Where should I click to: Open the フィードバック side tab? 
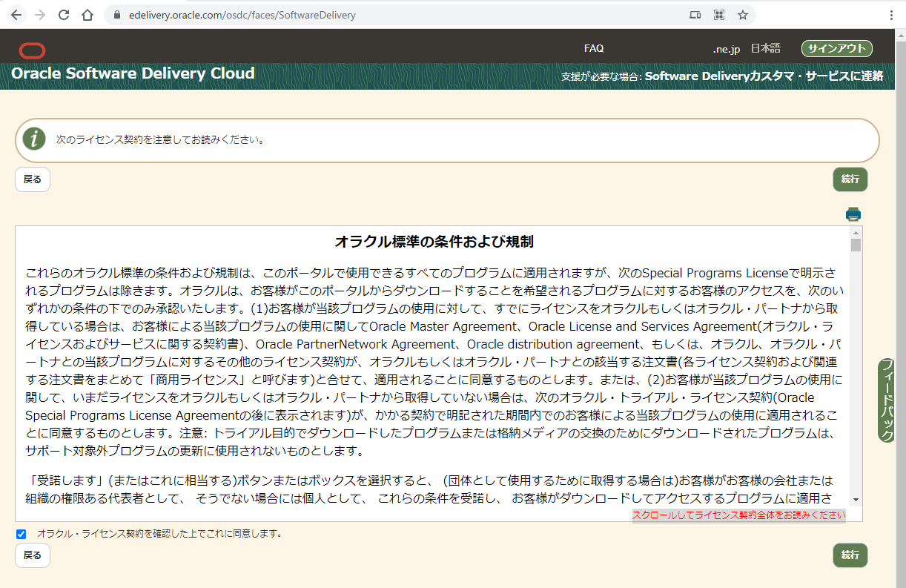[886, 400]
